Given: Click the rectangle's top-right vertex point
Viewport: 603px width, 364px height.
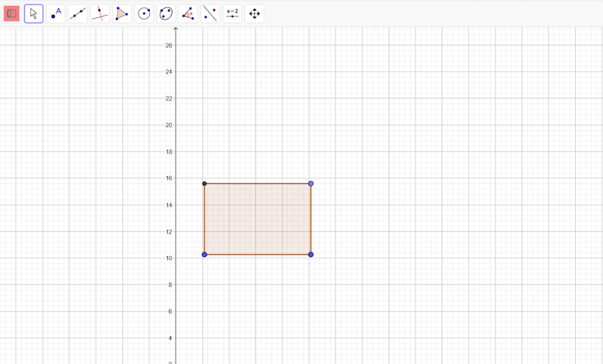Looking at the screenshot, I should pos(311,184).
